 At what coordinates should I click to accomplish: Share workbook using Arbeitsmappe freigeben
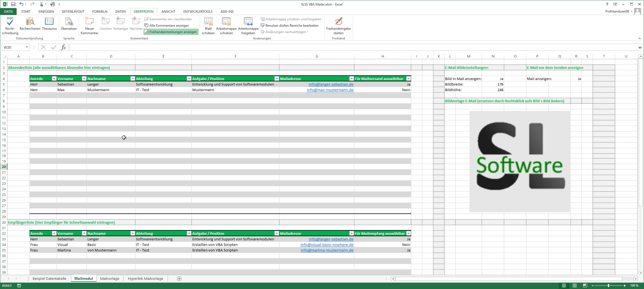click(248, 26)
